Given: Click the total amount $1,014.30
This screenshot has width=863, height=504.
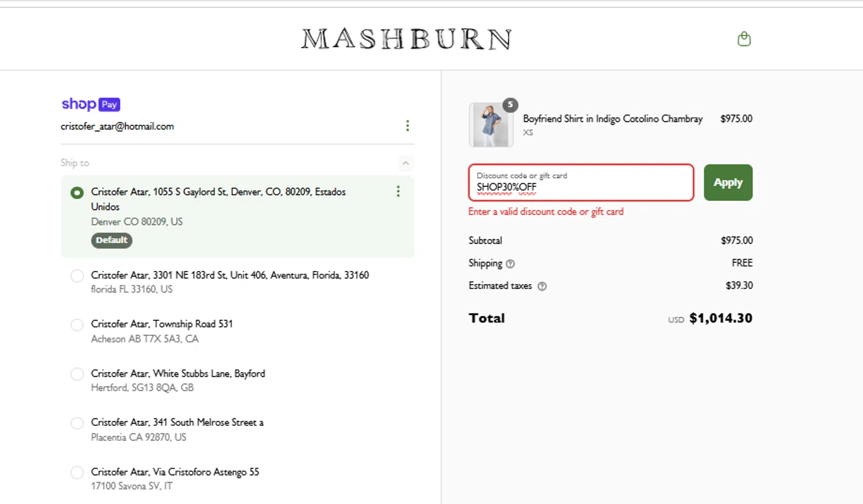Looking at the screenshot, I should (720, 318).
